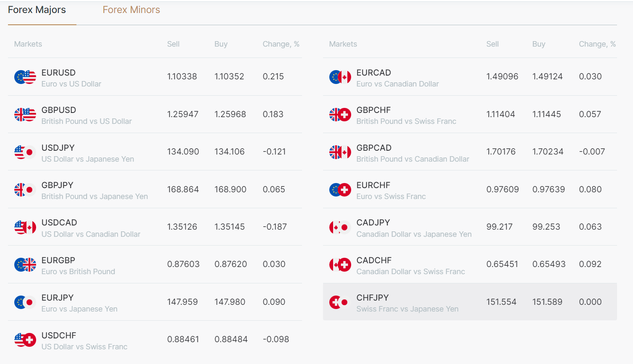
Task: Click the GBPJPY flag pair icon
Action: click(25, 190)
